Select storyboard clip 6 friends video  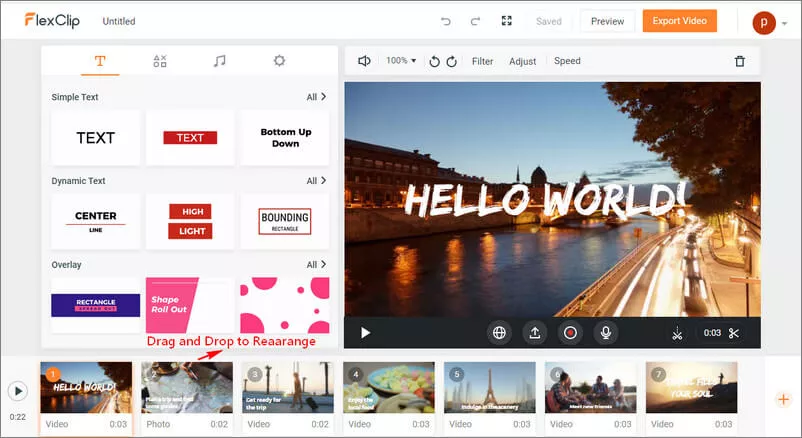590,387
